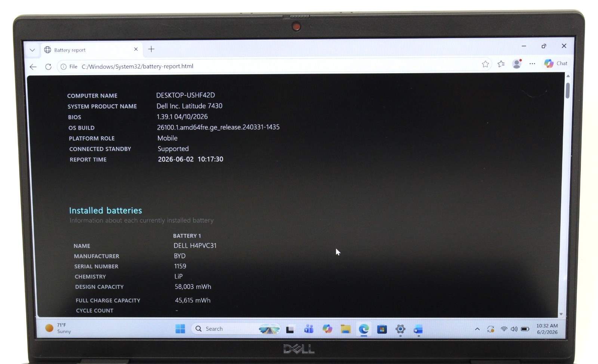598x364 pixels.
Task: Launch Copilot from the taskbar
Action: [x=327, y=329]
